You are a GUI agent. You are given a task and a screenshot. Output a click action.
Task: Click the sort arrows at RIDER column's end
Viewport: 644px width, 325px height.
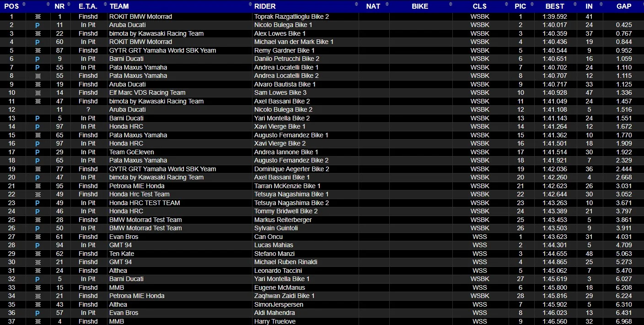coord(356,5)
